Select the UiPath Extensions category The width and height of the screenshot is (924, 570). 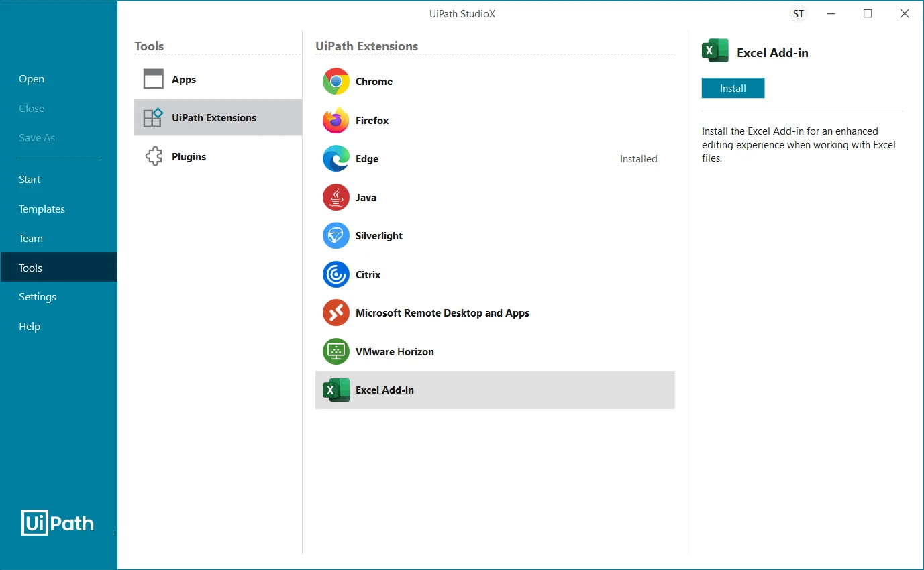click(x=217, y=117)
